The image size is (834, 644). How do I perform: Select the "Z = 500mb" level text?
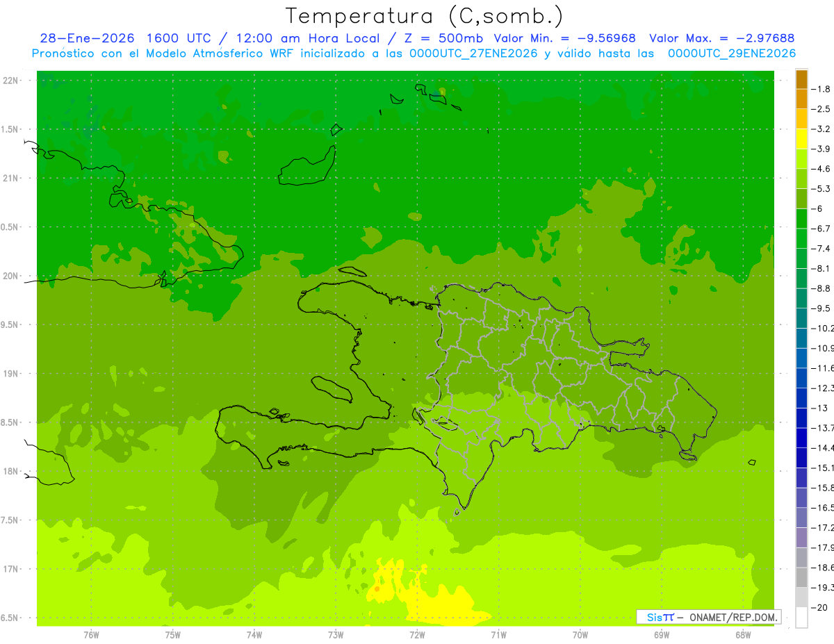442,38
